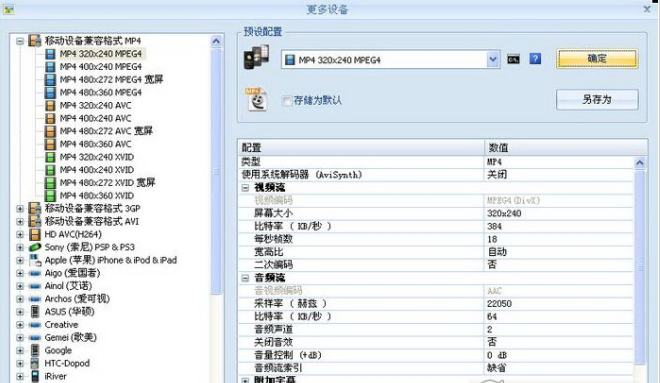Collapse the 音频流 section
Image resolution: width=660 pixels, height=383 pixels.
(245, 278)
